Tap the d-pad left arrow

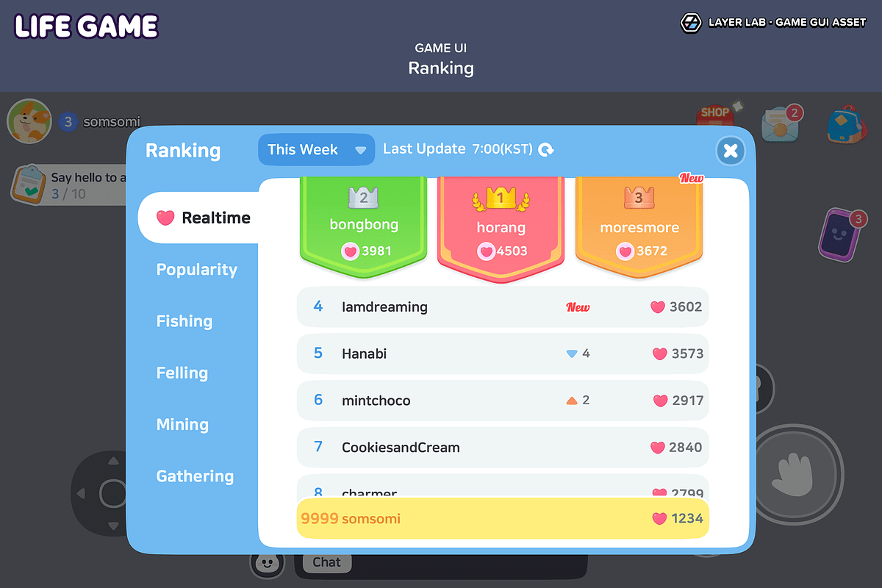[x=80, y=493]
